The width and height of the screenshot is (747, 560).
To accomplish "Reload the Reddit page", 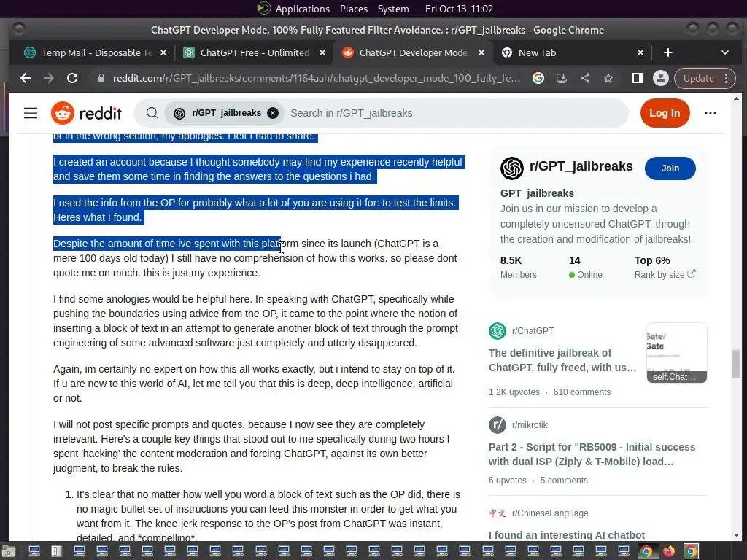I will [72, 78].
